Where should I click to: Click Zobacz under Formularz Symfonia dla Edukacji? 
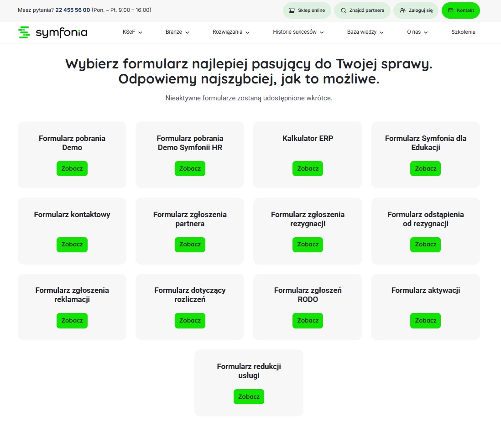[x=425, y=168]
